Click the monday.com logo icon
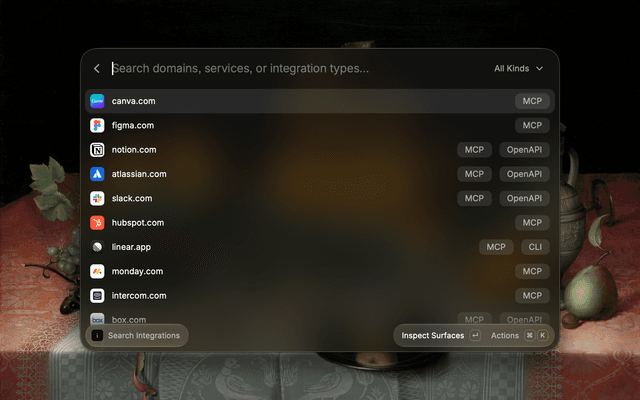The height and width of the screenshot is (400, 640). coord(97,271)
